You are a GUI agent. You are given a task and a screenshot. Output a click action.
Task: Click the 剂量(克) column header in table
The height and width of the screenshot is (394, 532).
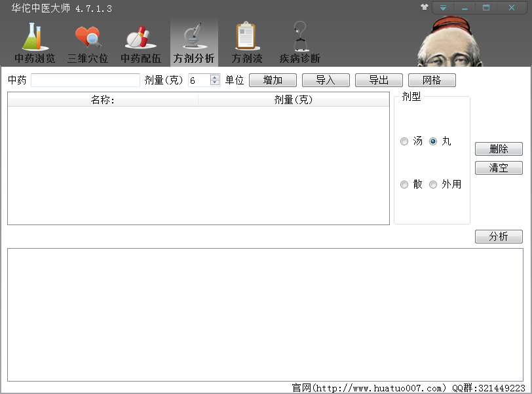click(294, 99)
